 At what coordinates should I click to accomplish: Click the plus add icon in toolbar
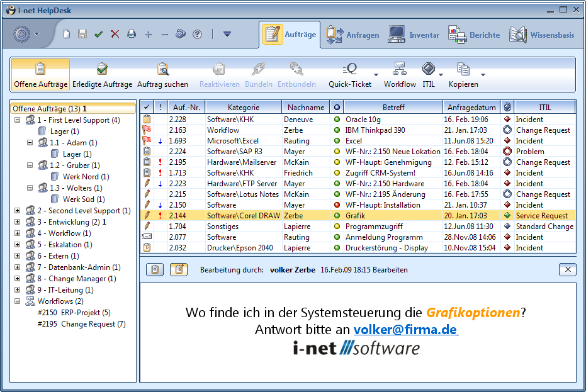[x=149, y=35]
